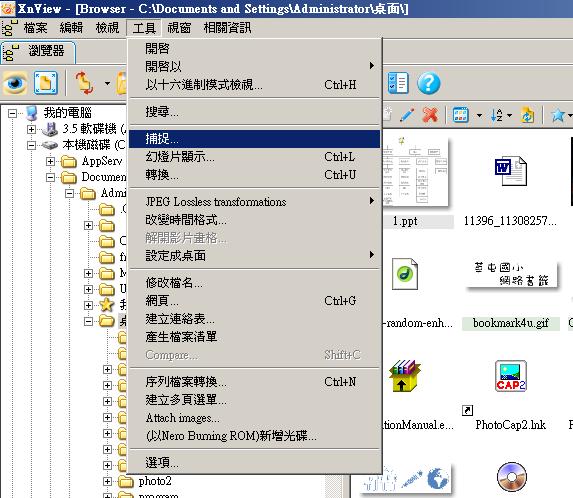The image size is (573, 498).
Task: Click the red X delete icon
Action: [430, 115]
